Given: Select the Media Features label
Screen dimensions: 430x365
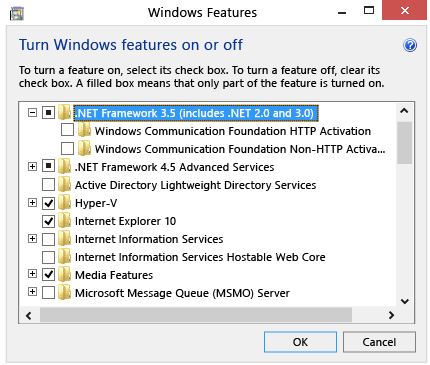Looking at the screenshot, I should (114, 275).
